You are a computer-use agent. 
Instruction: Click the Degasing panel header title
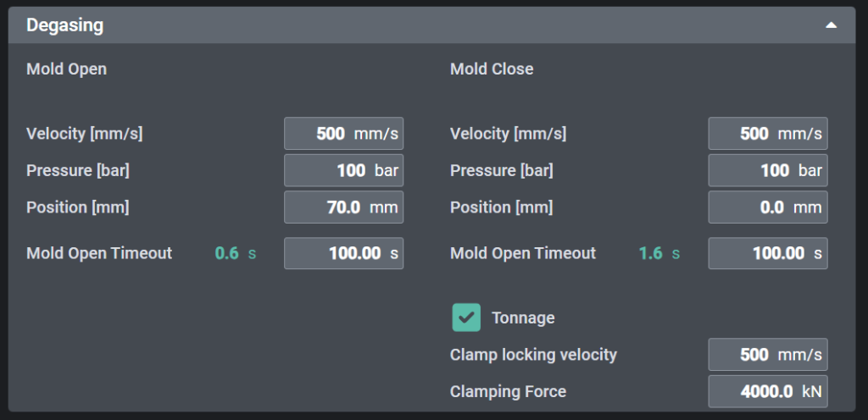65,25
